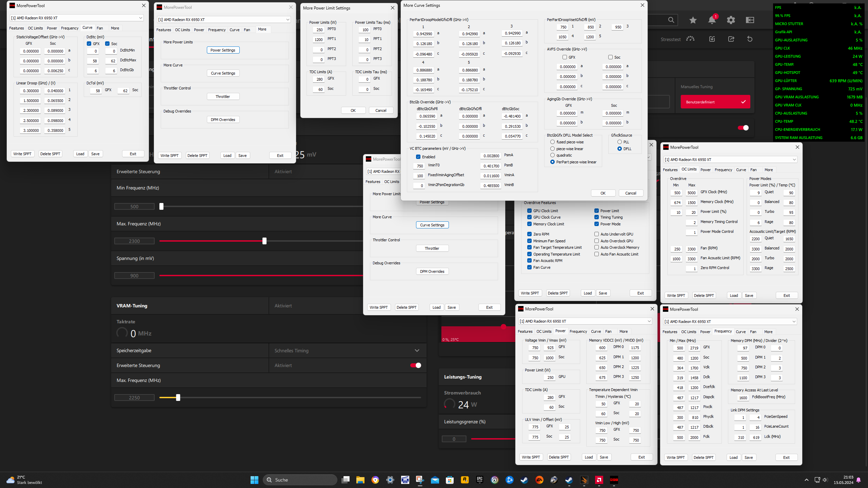Image resolution: width=868 pixels, height=488 pixels.
Task: Open AMD Software notifications bell
Action: point(712,20)
